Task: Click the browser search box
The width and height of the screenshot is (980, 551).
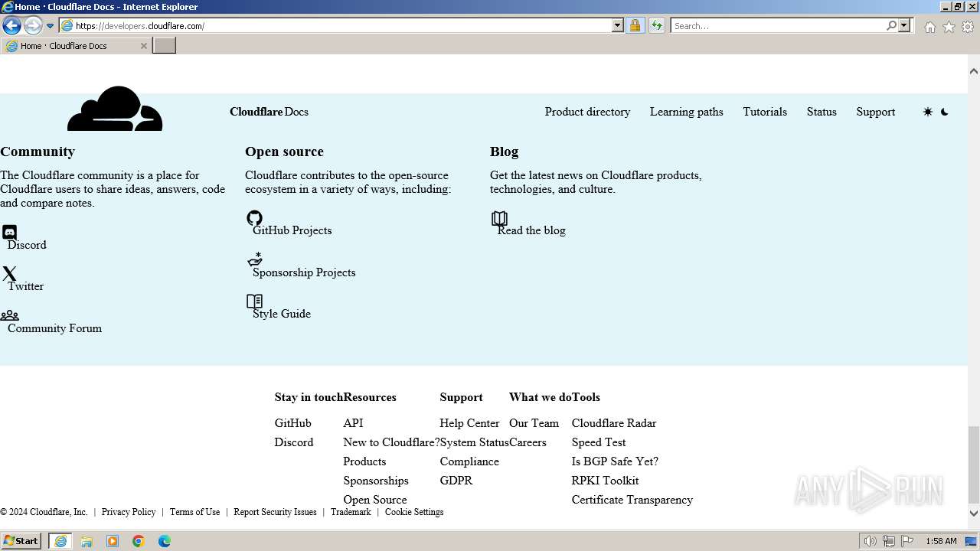Action: pos(779,25)
